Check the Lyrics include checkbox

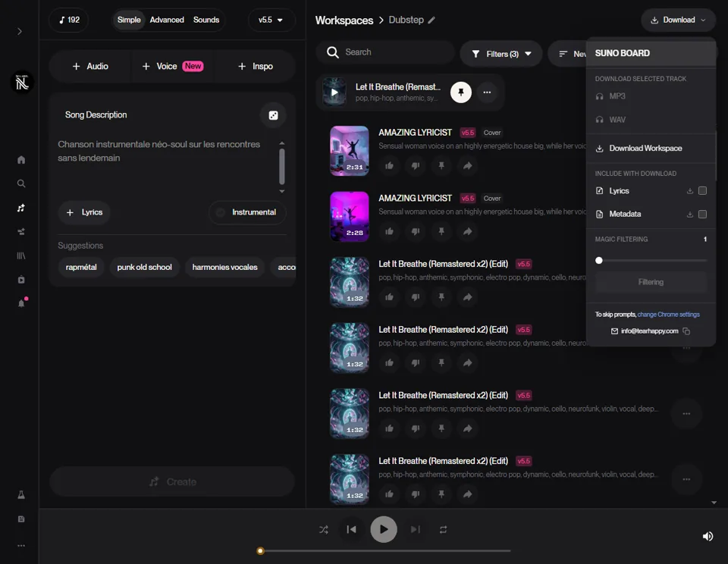pyautogui.click(x=702, y=191)
